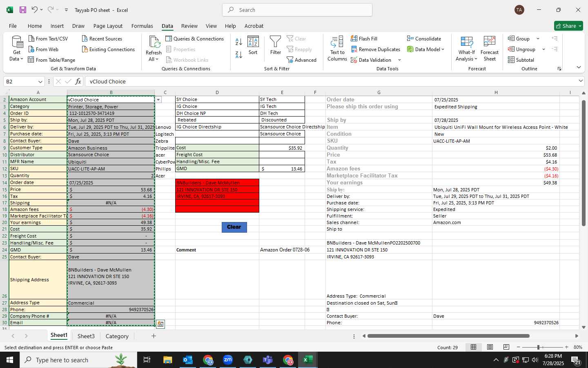Switch to Page Break Preview view

point(506,347)
